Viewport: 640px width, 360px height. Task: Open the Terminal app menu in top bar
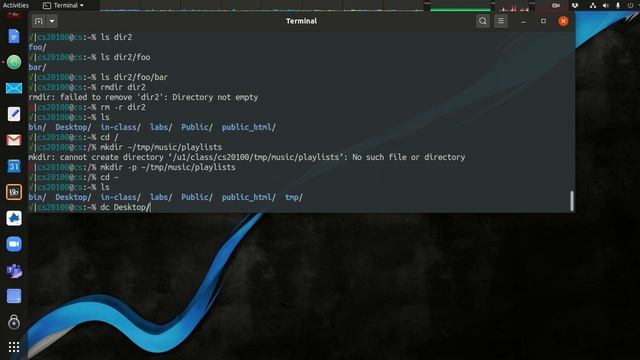pos(64,5)
